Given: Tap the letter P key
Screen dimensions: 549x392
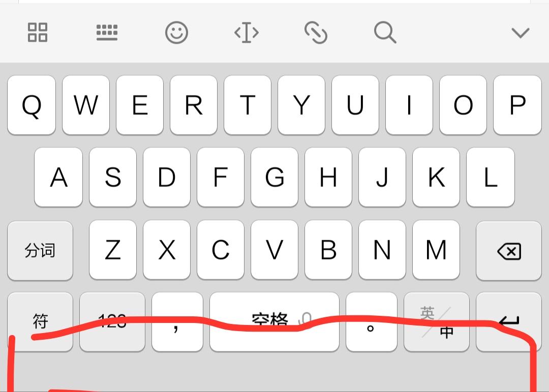Looking at the screenshot, I should (x=517, y=105).
